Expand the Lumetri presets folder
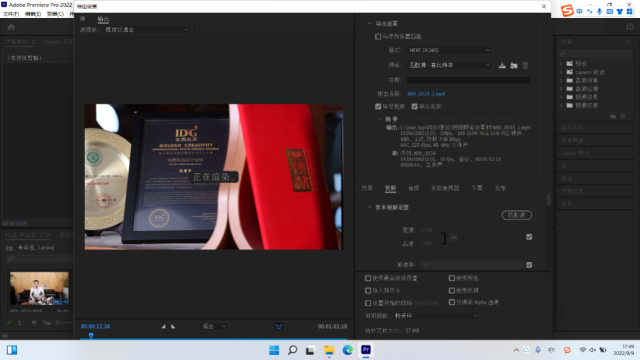Viewport: 640px width, 360px height. [561, 72]
